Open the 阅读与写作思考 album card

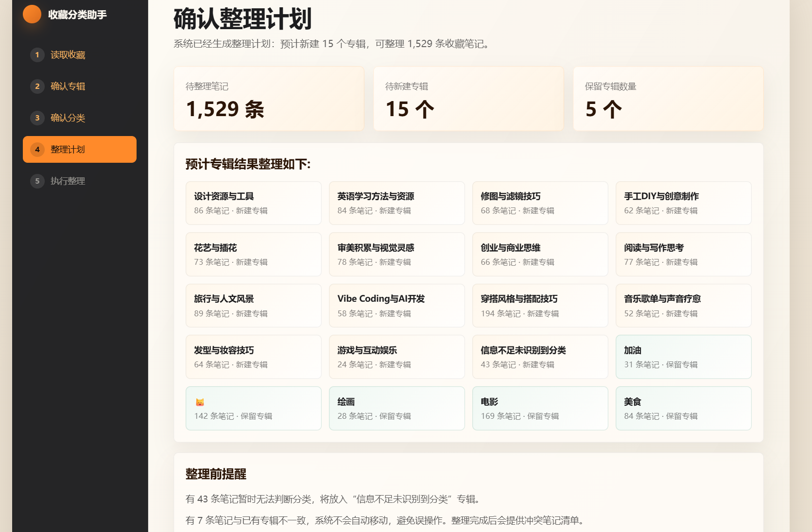(x=684, y=255)
